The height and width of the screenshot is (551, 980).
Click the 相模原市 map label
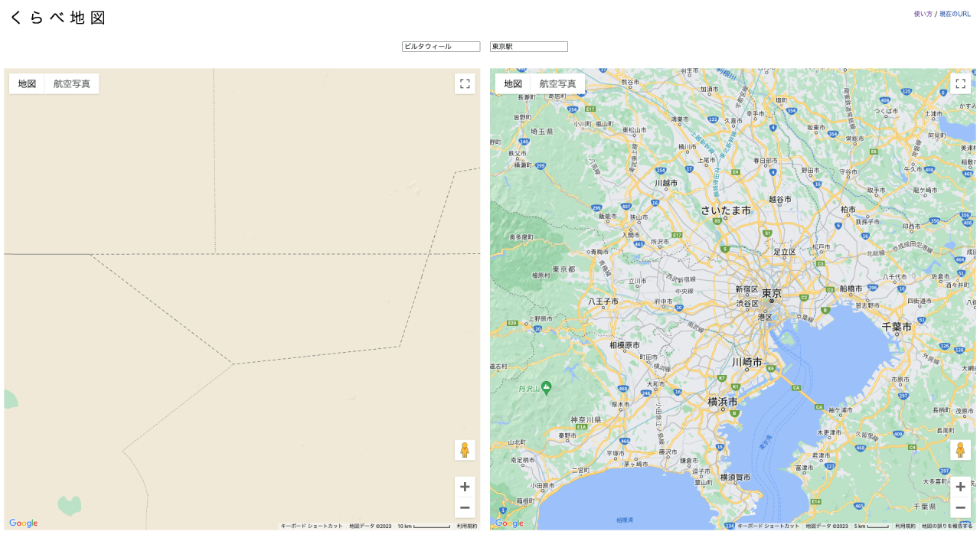[625, 345]
